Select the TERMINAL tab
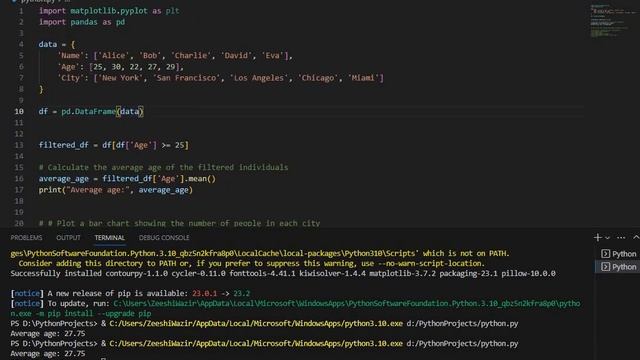Viewport: 640px width, 360px height. coord(109,238)
